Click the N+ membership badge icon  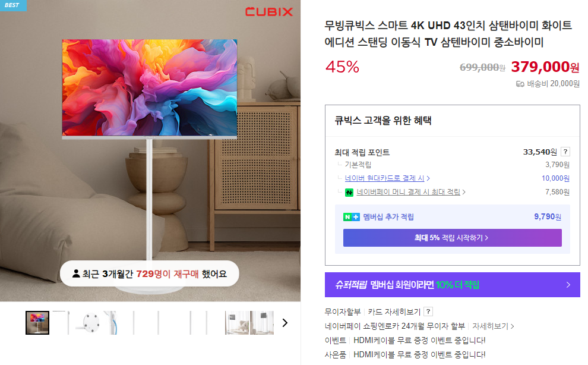click(x=352, y=217)
